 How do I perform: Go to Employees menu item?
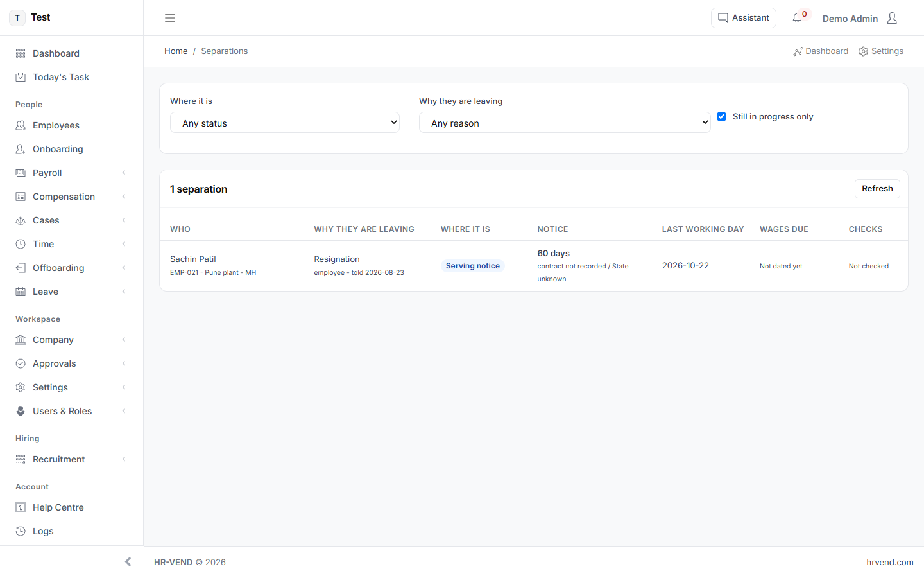coord(71,125)
